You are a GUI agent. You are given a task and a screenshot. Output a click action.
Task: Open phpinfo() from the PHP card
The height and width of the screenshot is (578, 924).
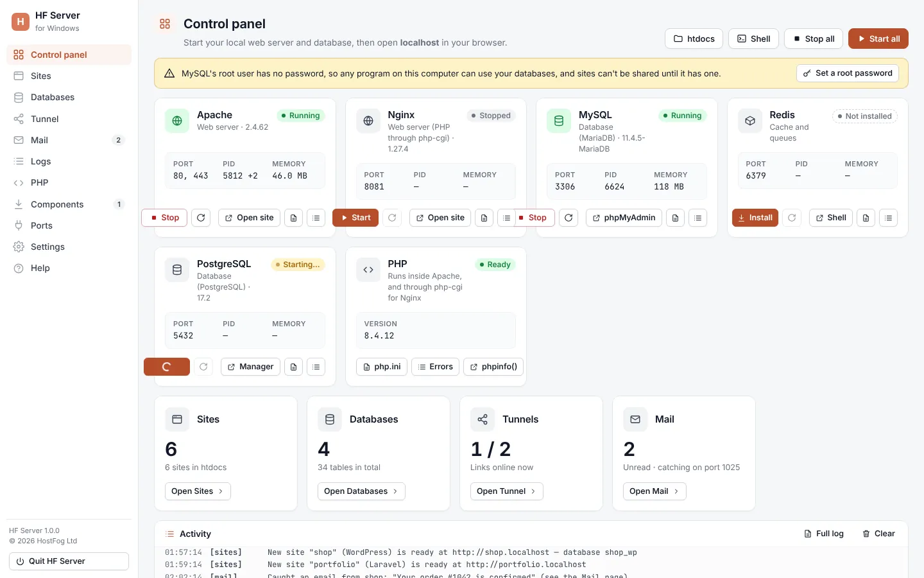(x=493, y=367)
